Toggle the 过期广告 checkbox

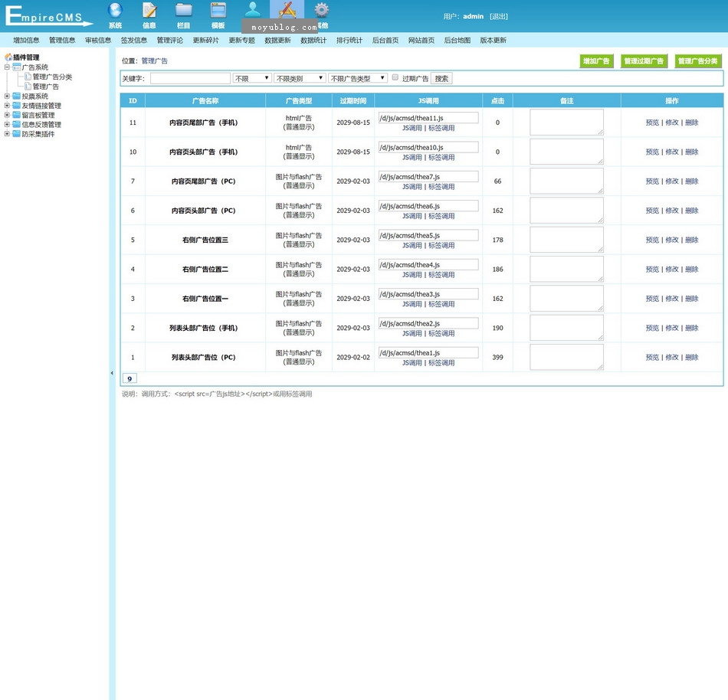tap(395, 77)
